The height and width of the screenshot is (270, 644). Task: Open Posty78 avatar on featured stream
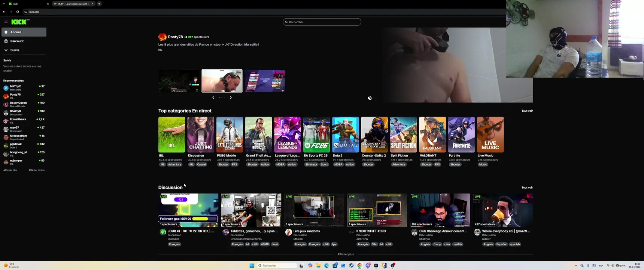tap(162, 37)
